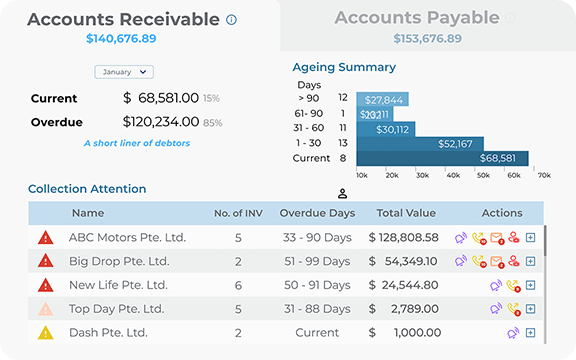This screenshot has height=360, width=576.
Task: Open the January month dropdown
Action: (x=124, y=72)
